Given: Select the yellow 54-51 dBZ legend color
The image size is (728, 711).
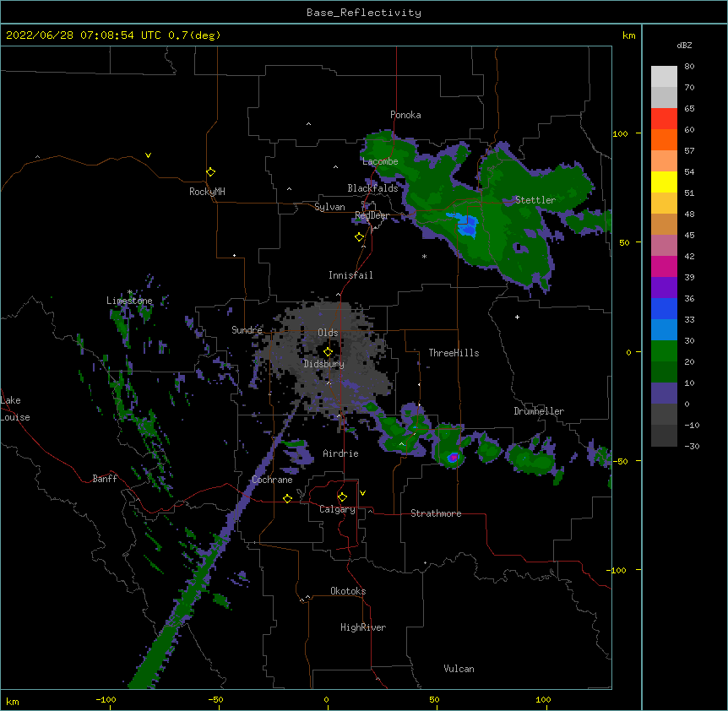Looking at the screenshot, I should click(664, 182).
